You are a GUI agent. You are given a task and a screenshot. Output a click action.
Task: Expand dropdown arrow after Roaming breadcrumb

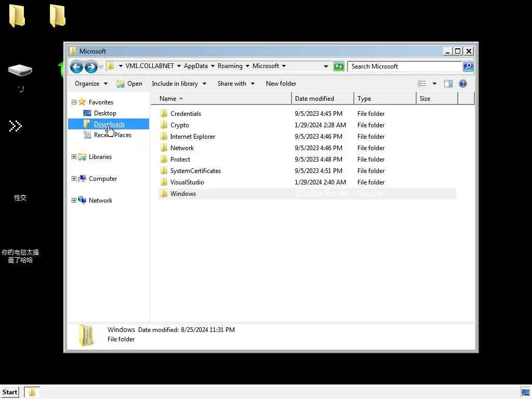247,66
